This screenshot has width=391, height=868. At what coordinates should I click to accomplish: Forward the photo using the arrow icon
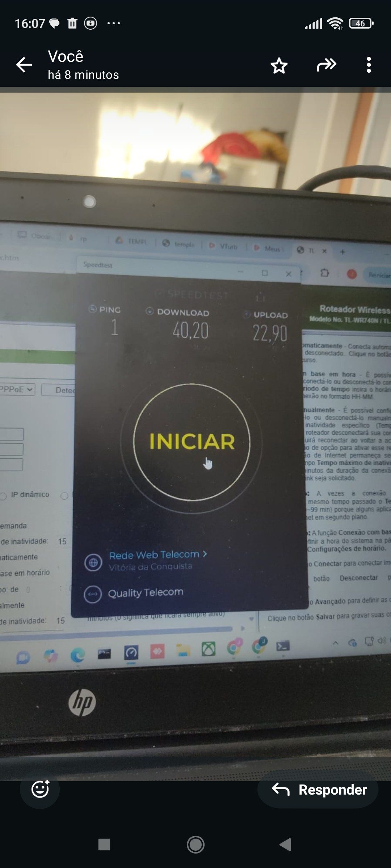326,65
